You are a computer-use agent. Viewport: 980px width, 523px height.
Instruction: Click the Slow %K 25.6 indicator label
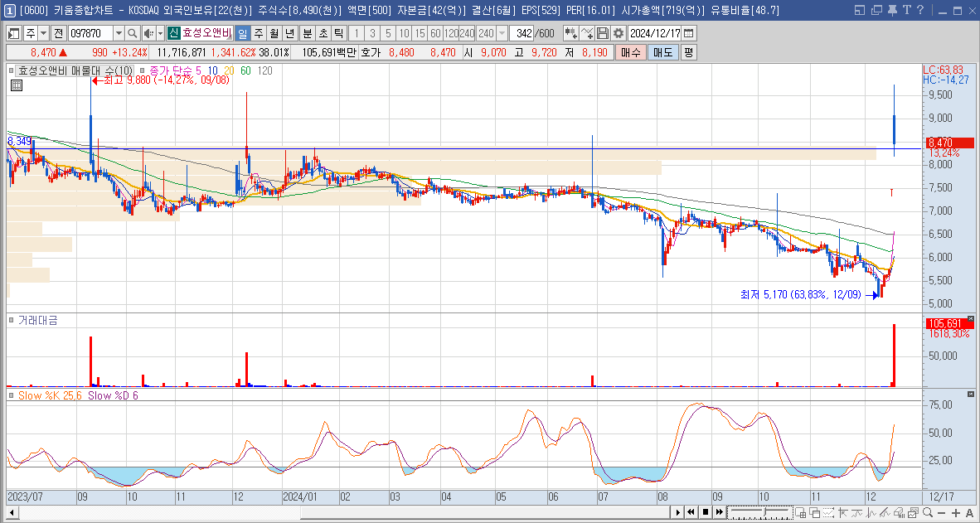tap(50, 395)
